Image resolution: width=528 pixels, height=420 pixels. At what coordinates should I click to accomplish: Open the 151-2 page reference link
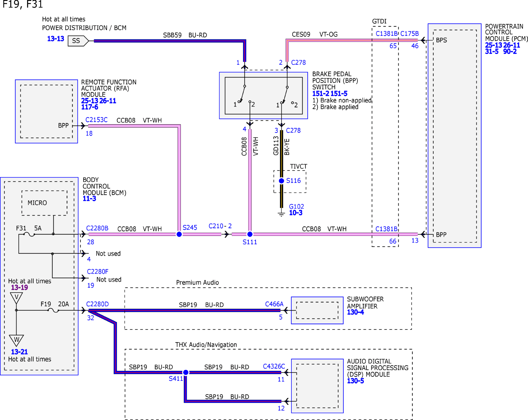(321, 94)
